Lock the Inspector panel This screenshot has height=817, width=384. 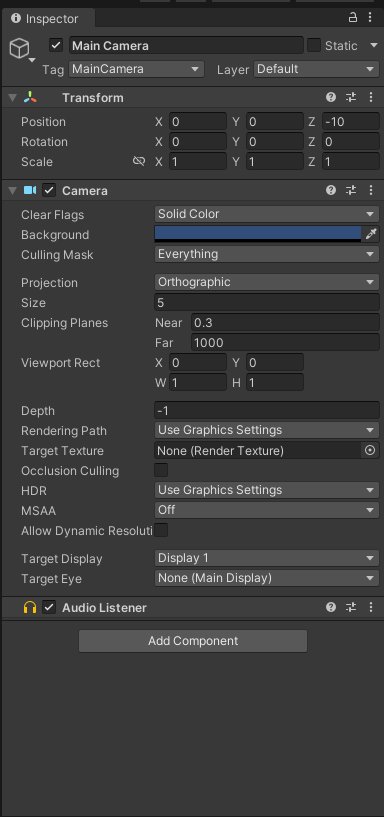(353, 17)
